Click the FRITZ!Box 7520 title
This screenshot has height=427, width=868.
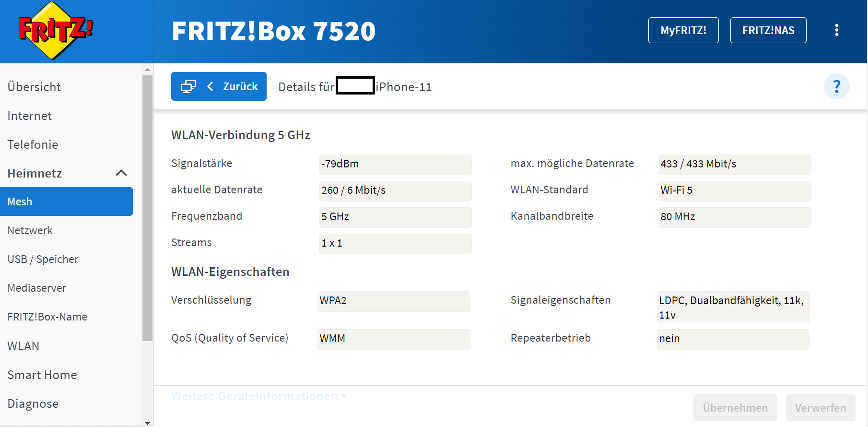pyautogui.click(x=273, y=31)
